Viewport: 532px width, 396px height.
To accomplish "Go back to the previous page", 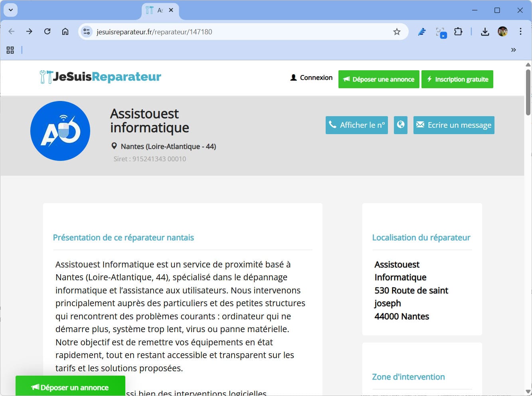I will pyautogui.click(x=12, y=32).
